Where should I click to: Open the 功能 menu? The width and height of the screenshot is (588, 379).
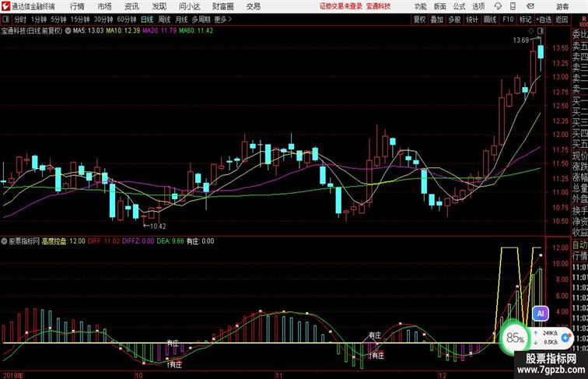point(420,6)
